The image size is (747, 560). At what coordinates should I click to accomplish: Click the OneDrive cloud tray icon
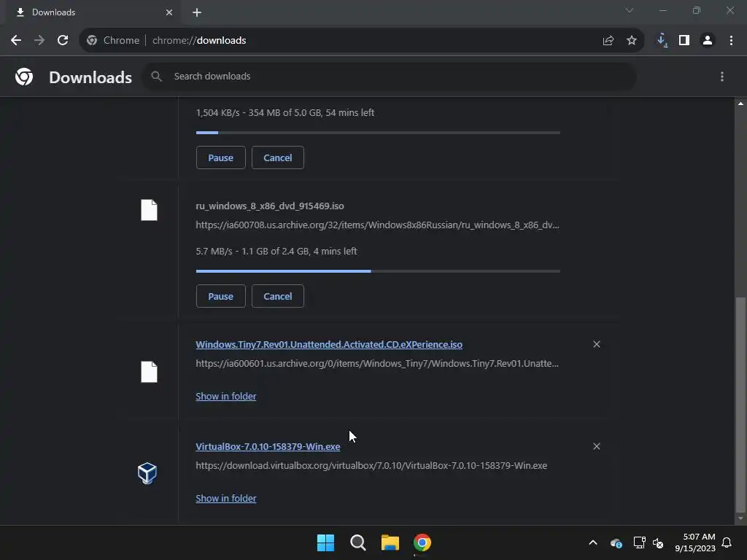coord(616,542)
